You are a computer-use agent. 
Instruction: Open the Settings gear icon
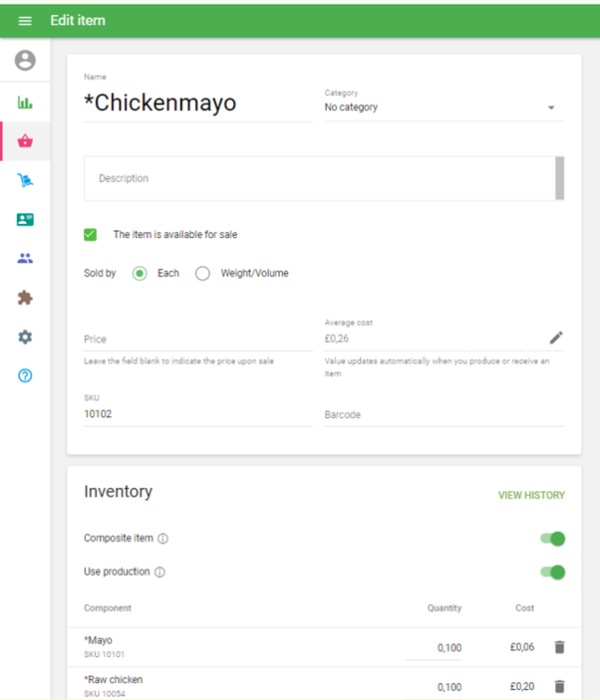click(25, 337)
